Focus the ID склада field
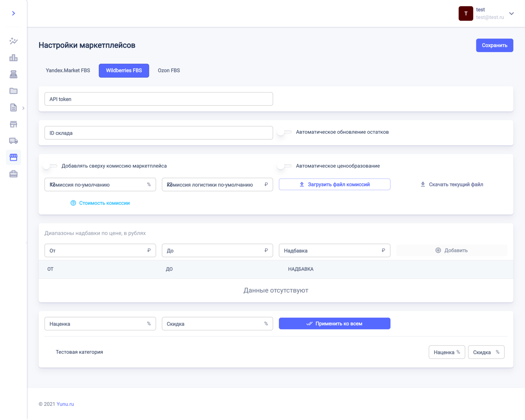 [x=159, y=133]
